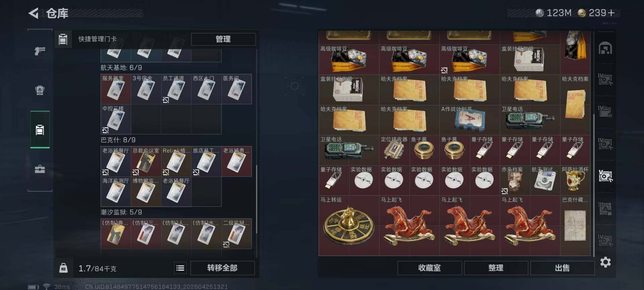Click 整理 to sort the warehouse

496,268
